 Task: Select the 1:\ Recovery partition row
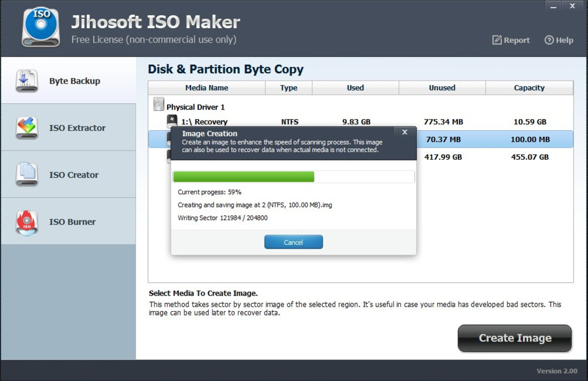click(x=361, y=121)
